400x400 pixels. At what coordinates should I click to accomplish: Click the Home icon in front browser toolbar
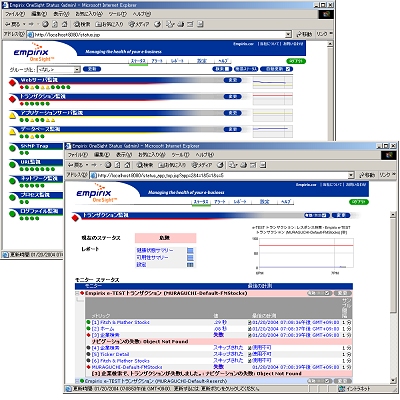[x=127, y=165]
